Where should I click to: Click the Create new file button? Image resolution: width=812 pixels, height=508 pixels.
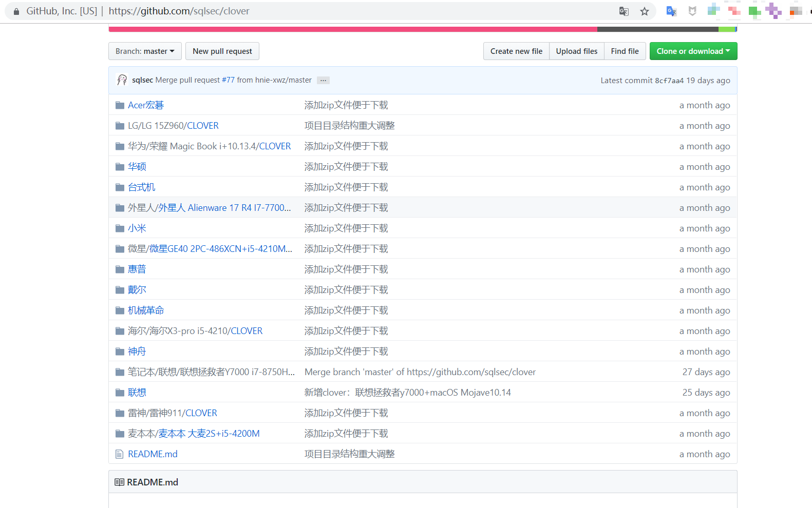[x=516, y=51]
